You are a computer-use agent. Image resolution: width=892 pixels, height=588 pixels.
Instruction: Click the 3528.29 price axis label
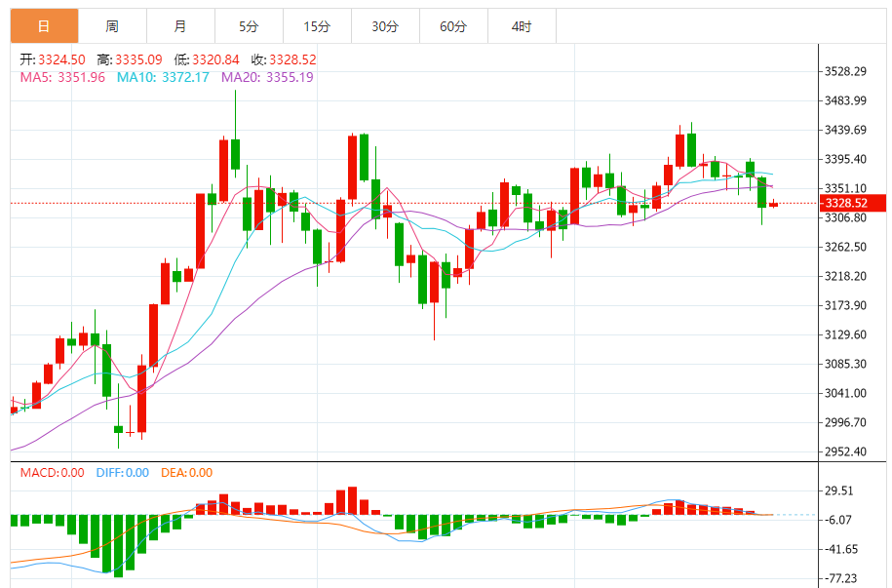click(x=846, y=72)
